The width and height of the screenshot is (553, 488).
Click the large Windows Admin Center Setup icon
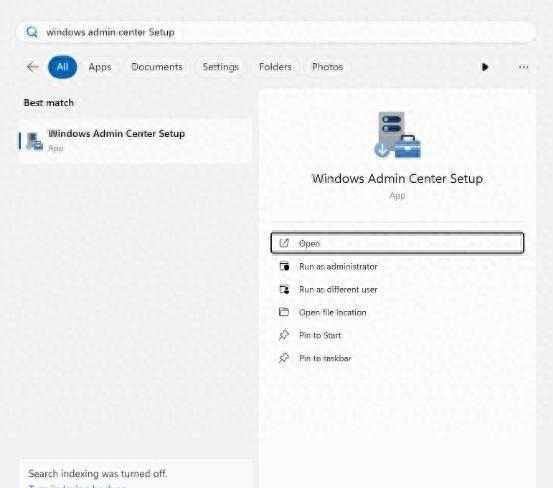(x=397, y=135)
